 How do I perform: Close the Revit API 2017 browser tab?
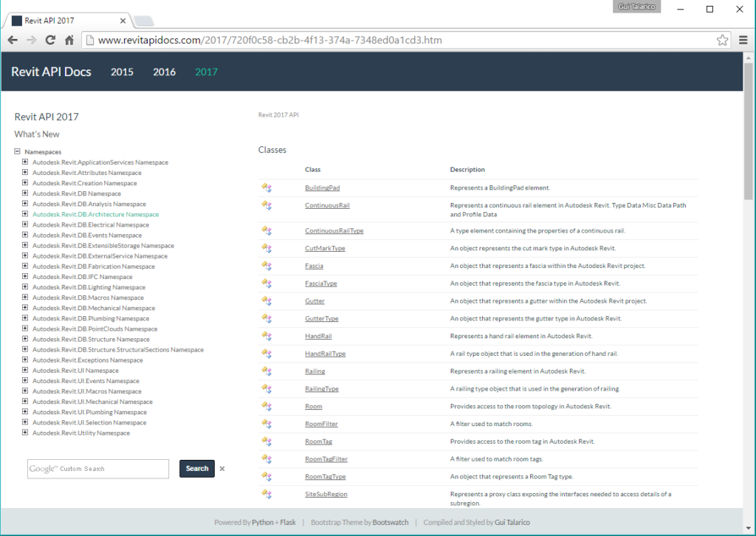pos(123,21)
